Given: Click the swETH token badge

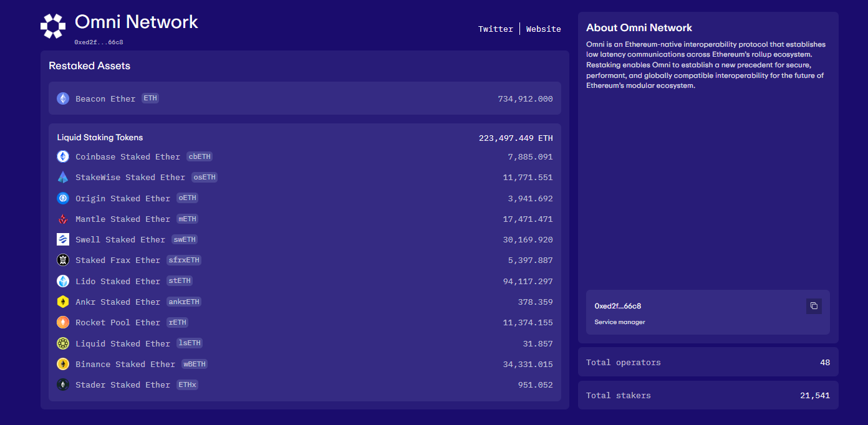Looking at the screenshot, I should [x=185, y=239].
